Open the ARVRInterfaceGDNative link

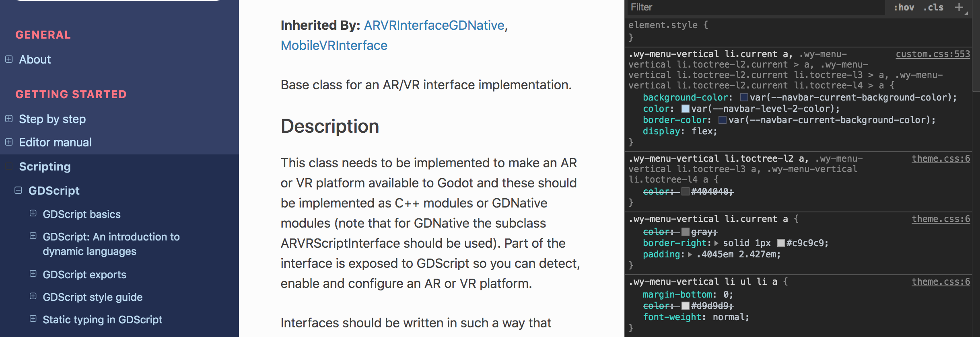[434, 25]
